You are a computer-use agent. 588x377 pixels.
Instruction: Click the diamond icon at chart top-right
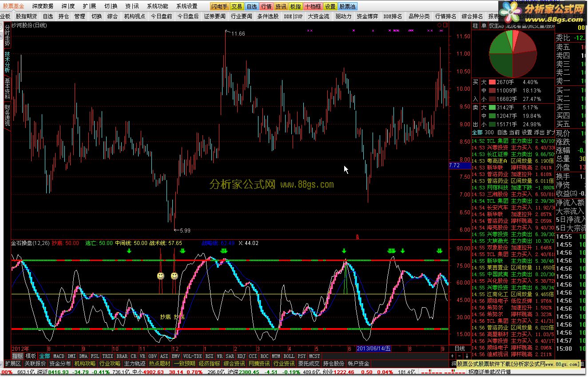click(x=439, y=25)
